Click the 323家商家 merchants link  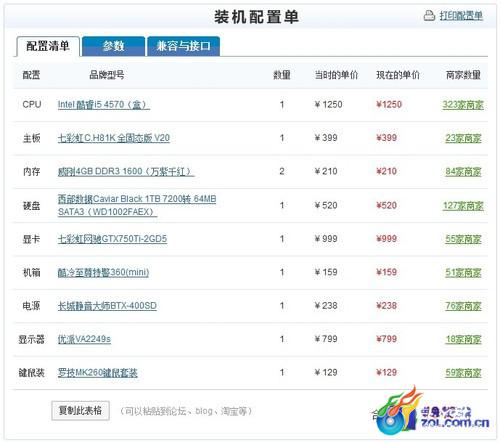(x=463, y=105)
